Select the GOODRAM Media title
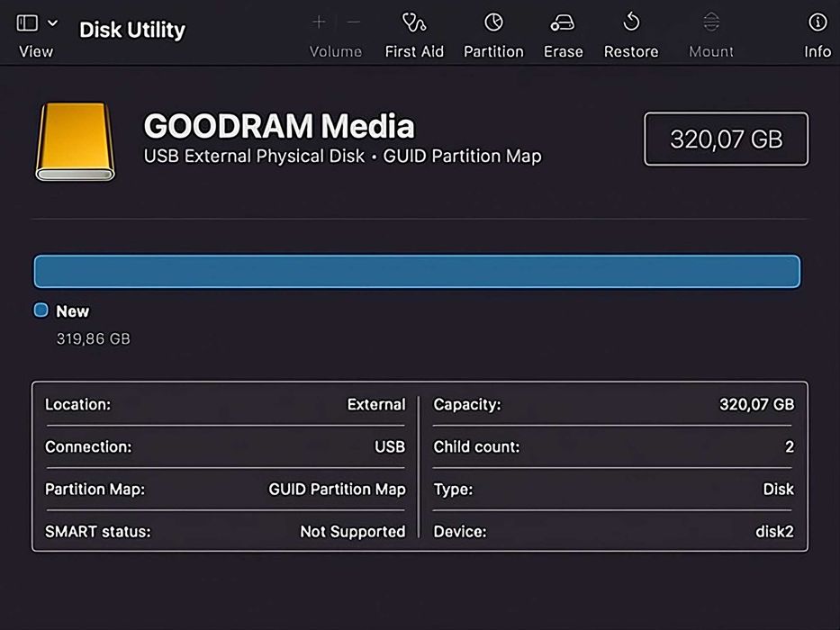This screenshot has height=630, width=840. tap(278, 126)
